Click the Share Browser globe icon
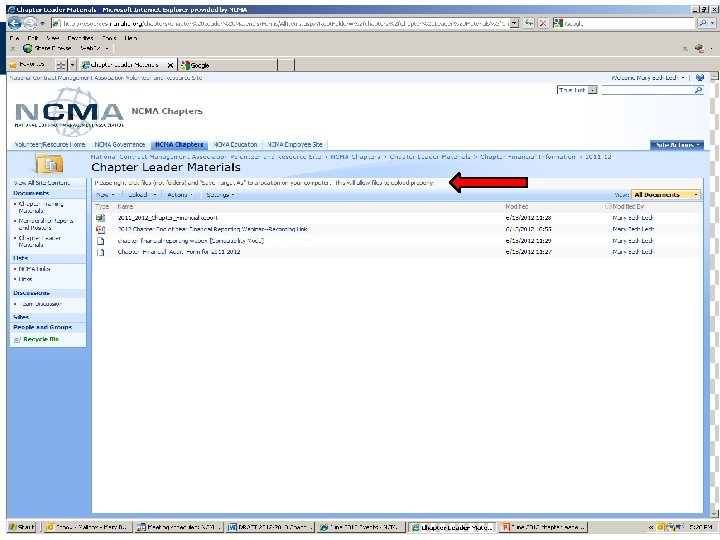 28,48
